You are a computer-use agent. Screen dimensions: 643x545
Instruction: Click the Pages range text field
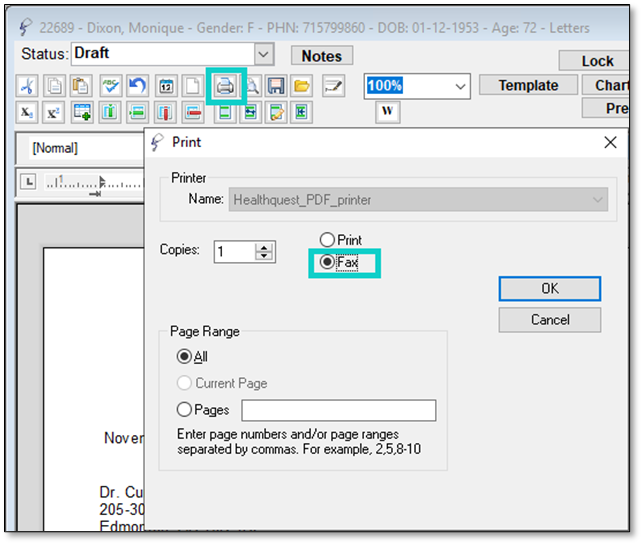pos(338,410)
